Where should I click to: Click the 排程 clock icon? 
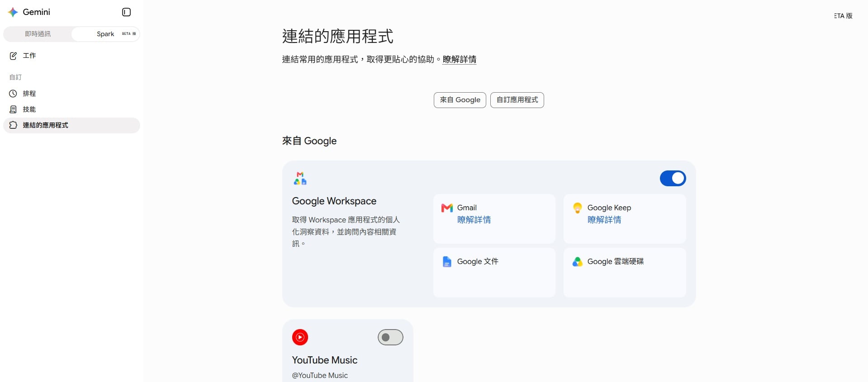[x=13, y=94]
